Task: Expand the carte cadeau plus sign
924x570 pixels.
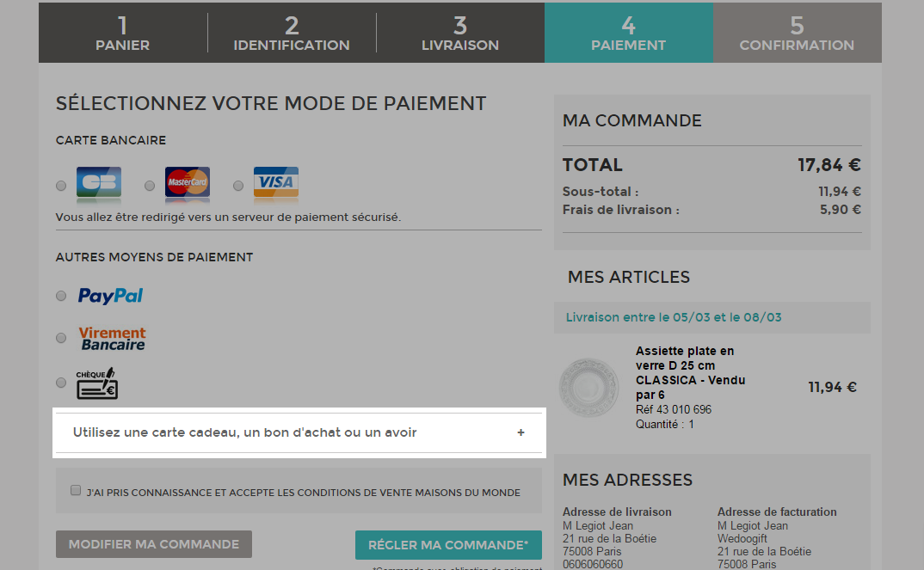Action: (521, 432)
